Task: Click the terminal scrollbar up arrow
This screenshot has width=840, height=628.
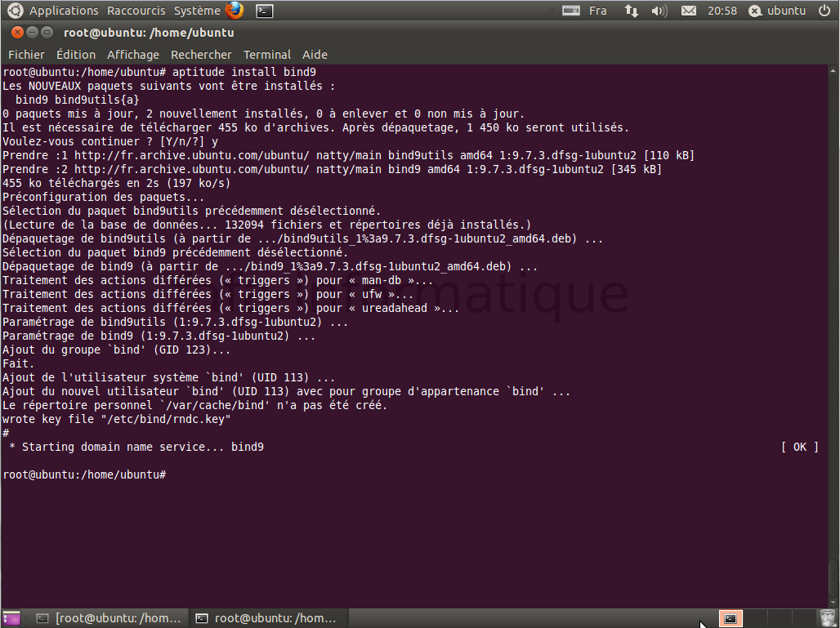Action: click(x=833, y=71)
